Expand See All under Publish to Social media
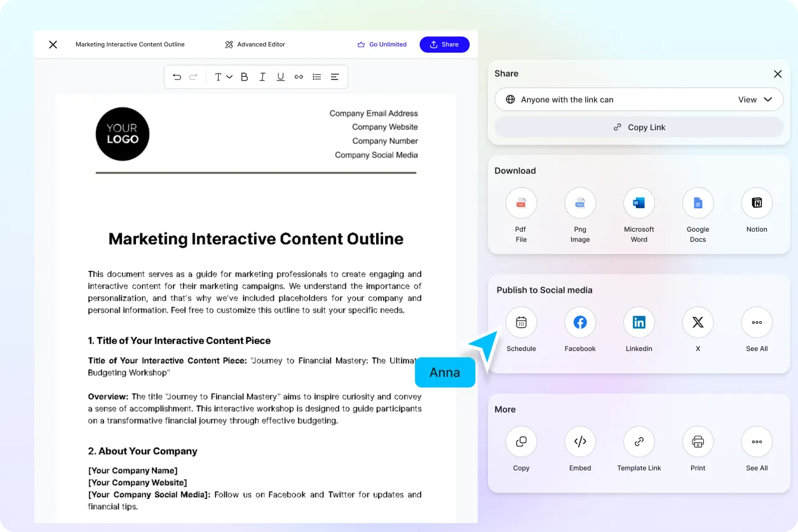 [x=757, y=323]
